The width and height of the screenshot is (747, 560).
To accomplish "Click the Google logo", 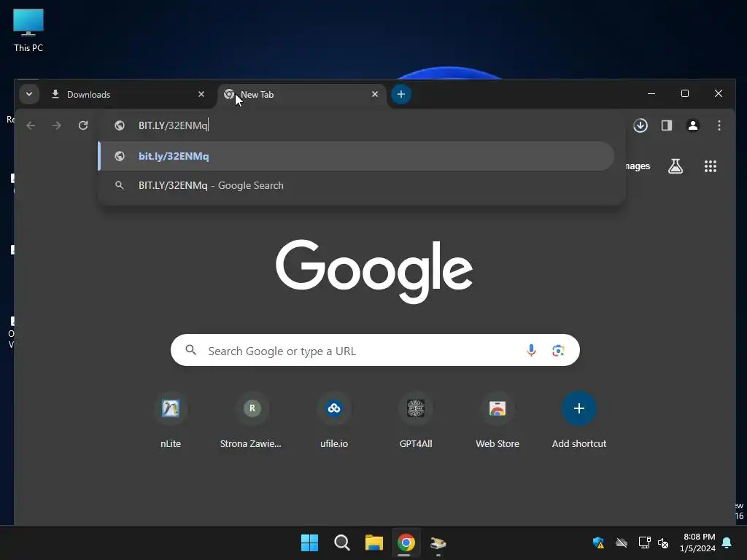I will tap(374, 271).
